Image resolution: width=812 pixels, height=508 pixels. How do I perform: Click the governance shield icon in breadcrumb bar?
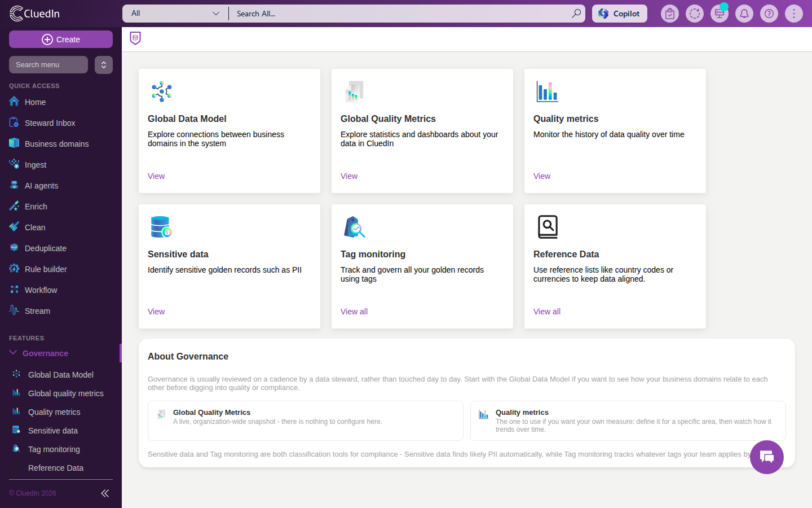coord(135,38)
